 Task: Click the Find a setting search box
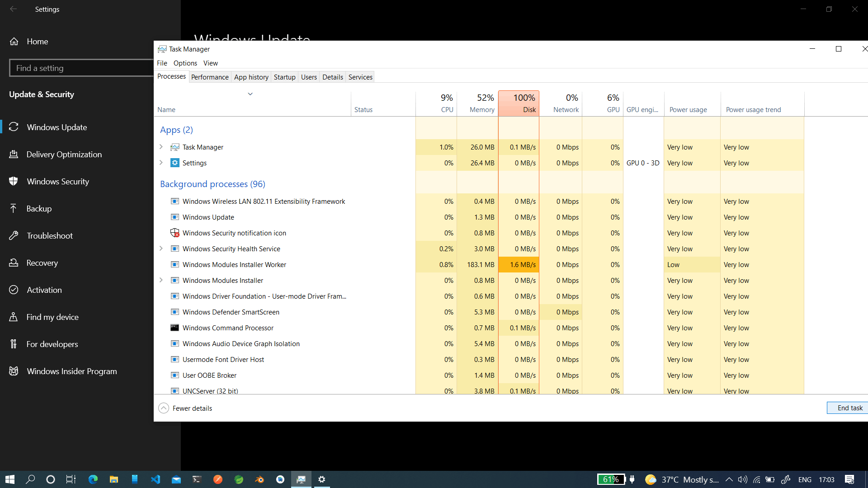pos(81,68)
